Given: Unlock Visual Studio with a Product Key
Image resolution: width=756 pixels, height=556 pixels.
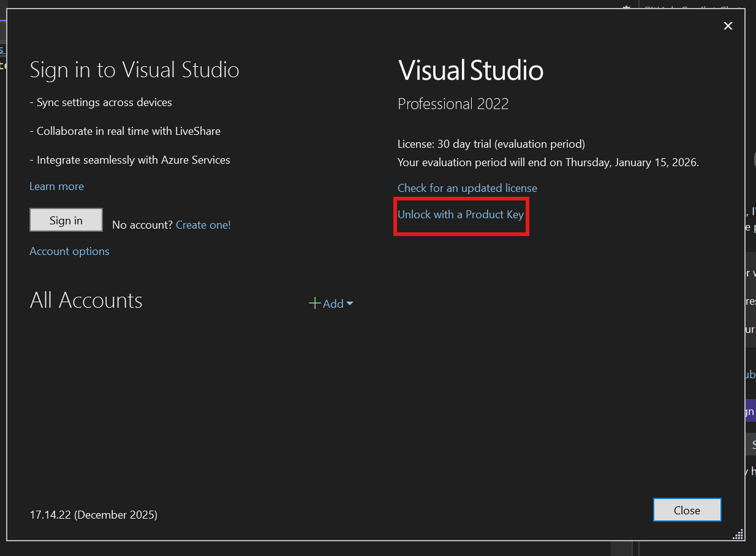Looking at the screenshot, I should [x=461, y=216].
